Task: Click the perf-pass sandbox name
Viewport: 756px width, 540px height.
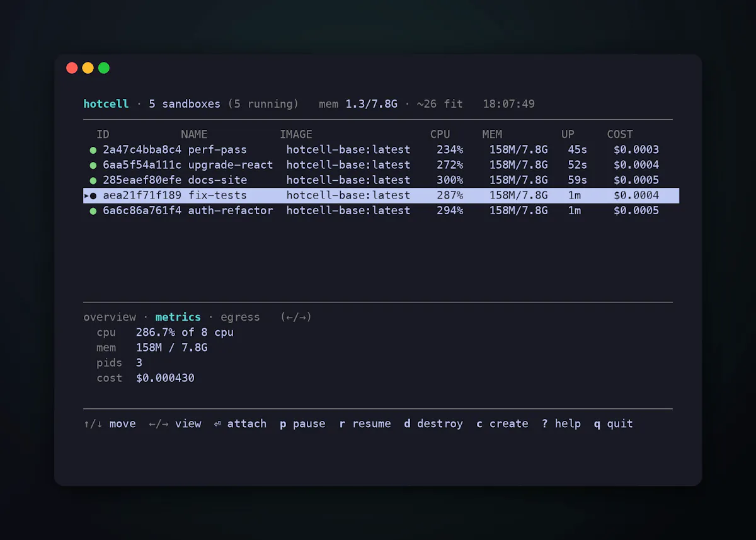Action: [x=217, y=150]
